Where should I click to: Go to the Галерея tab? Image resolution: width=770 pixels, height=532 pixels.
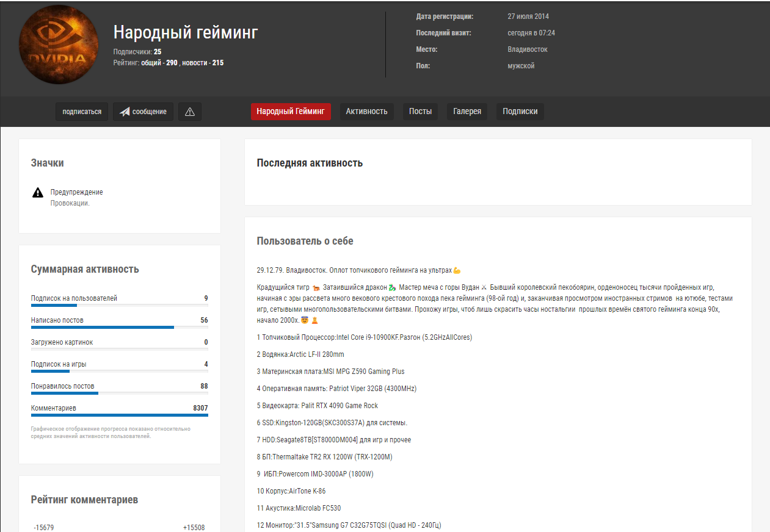point(467,112)
